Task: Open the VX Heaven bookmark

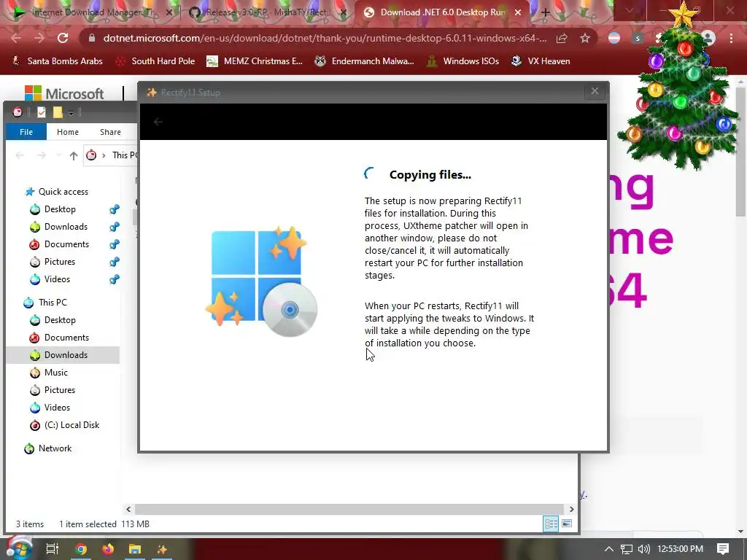Action: pos(541,61)
